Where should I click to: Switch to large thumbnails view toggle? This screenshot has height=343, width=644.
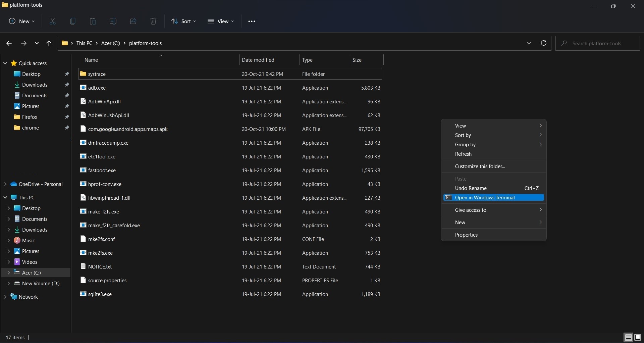click(638, 337)
